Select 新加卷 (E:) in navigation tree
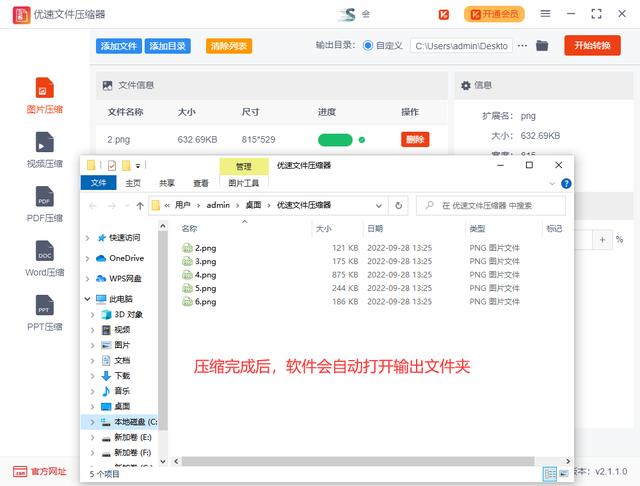Viewport: 640px width, 486px height. [127, 437]
